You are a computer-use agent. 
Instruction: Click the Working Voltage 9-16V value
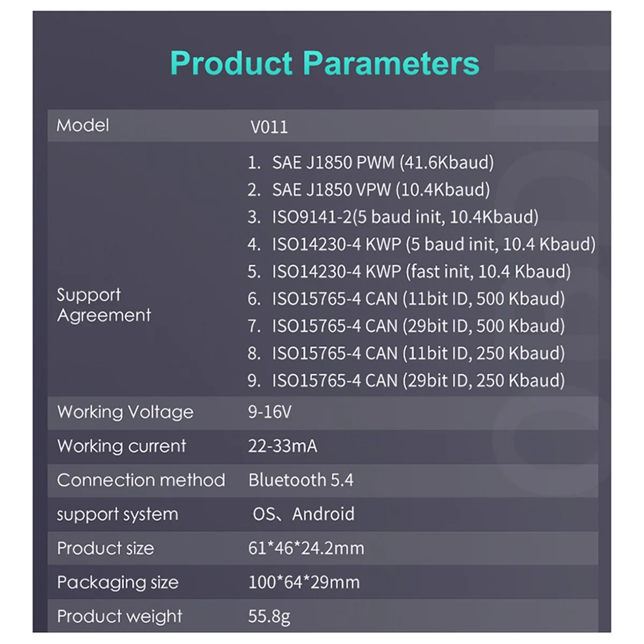tap(269, 412)
